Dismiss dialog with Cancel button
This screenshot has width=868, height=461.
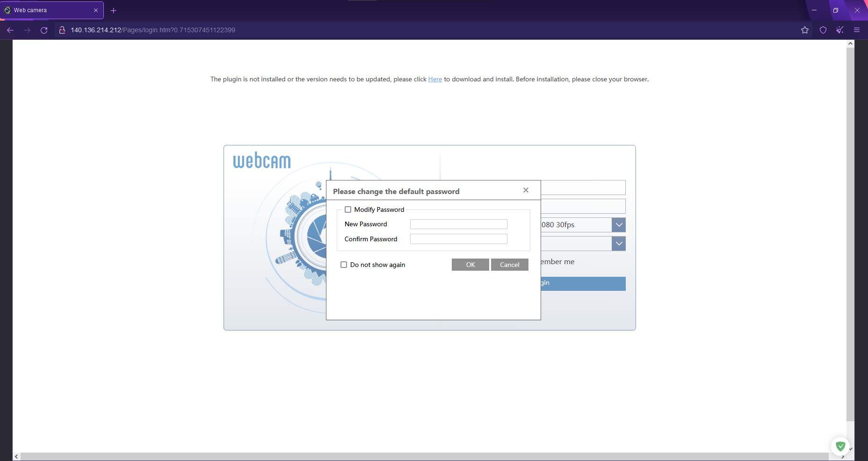coord(510,265)
